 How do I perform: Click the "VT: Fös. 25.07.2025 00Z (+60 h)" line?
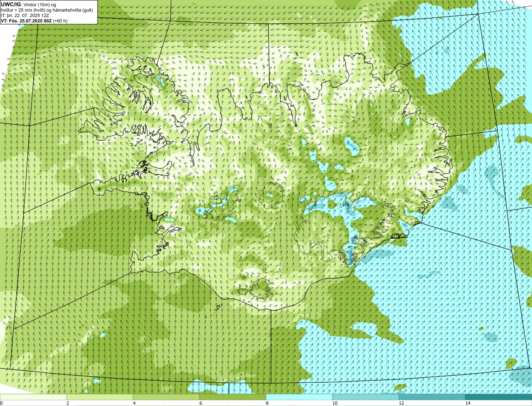[x=34, y=20]
